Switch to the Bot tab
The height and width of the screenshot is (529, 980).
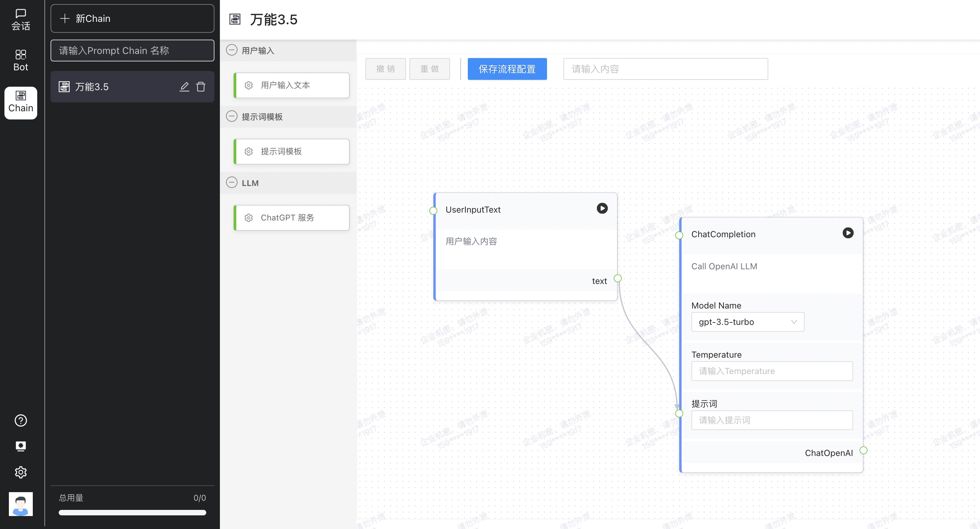[x=20, y=60]
